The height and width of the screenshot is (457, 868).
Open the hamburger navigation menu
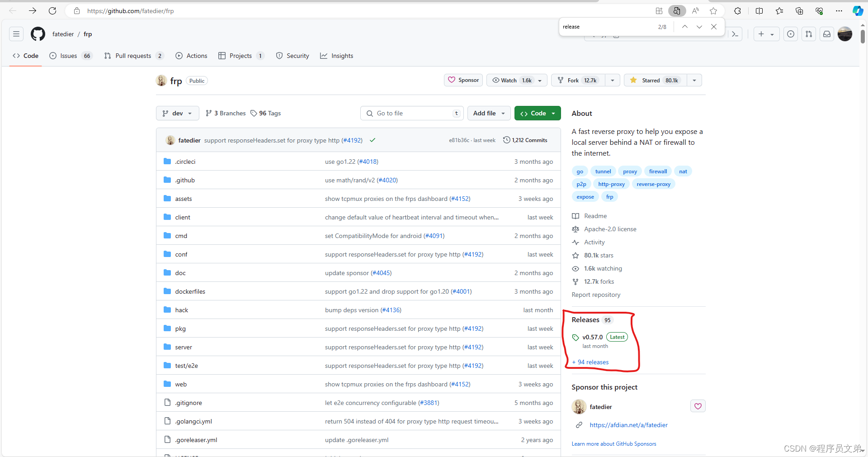(x=16, y=34)
